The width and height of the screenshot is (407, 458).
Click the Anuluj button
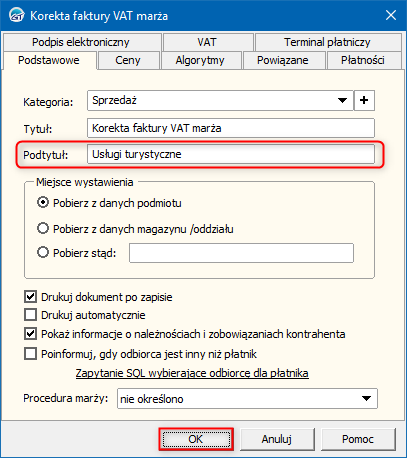point(277,439)
